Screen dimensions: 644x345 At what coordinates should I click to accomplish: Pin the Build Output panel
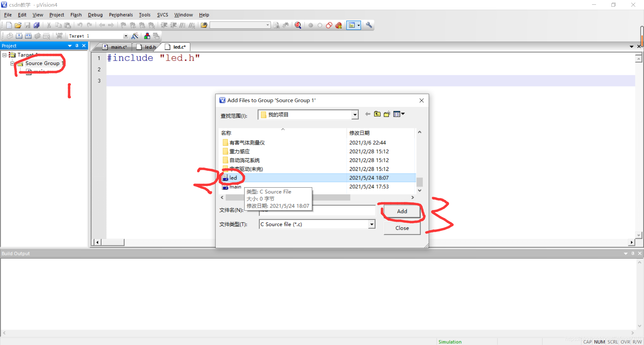633,254
